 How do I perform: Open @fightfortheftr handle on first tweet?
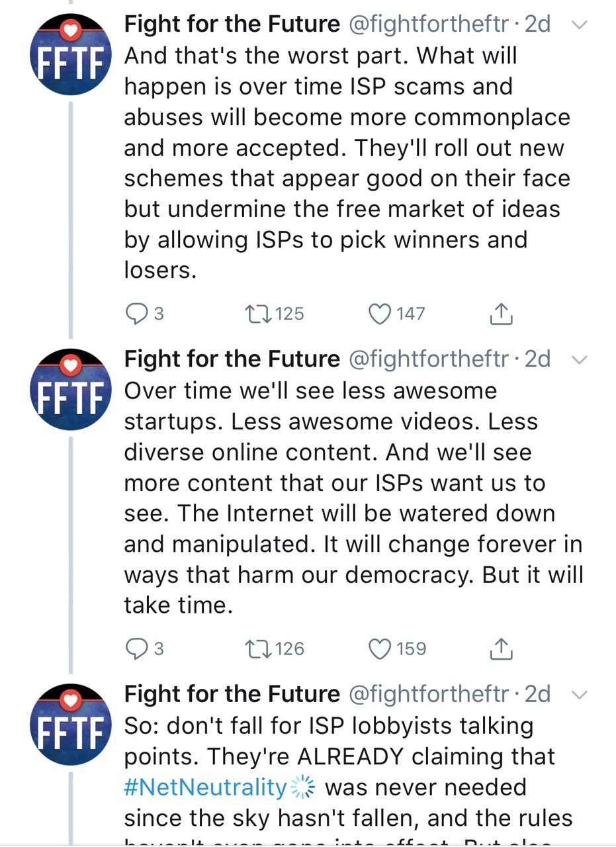pos(429,25)
